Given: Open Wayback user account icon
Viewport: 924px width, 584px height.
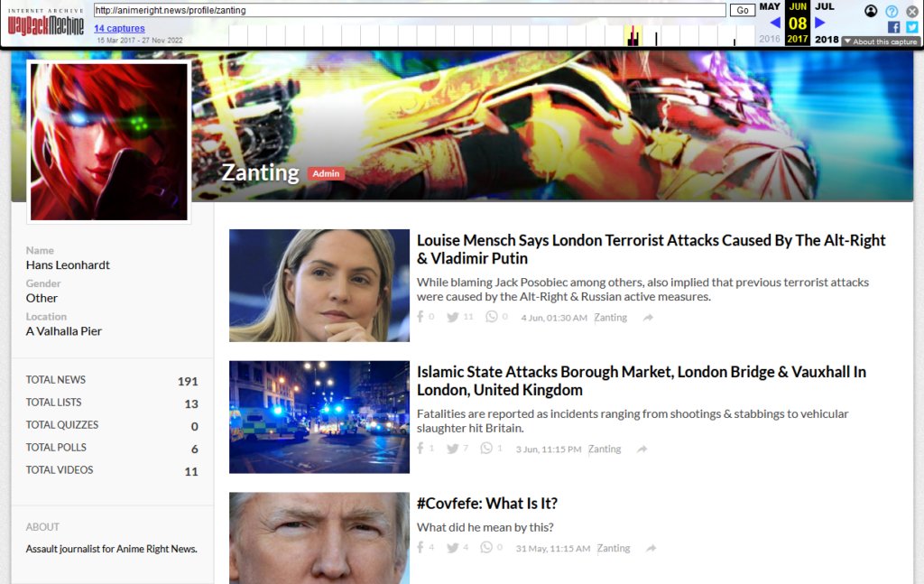Looking at the screenshot, I should tap(871, 11).
